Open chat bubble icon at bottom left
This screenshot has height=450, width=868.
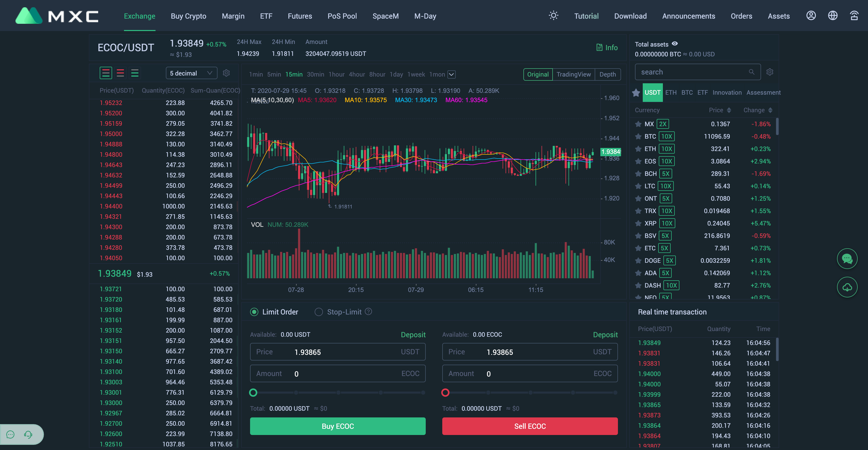click(10, 434)
